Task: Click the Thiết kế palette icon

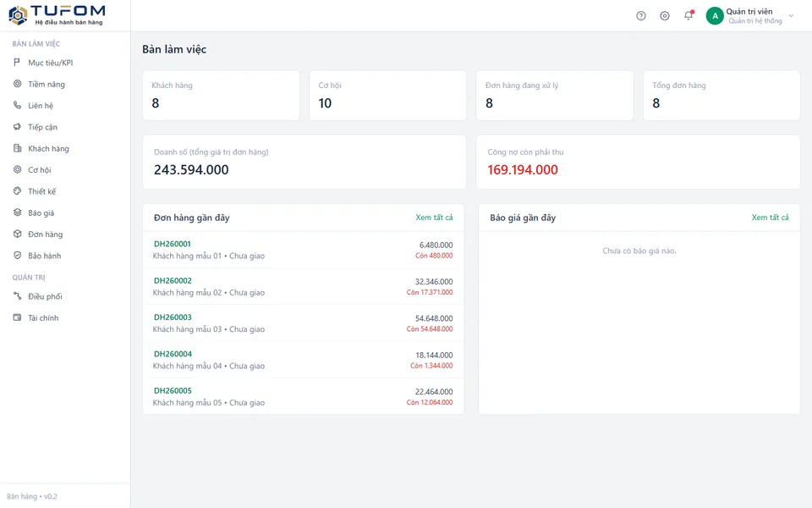Action: [x=17, y=190]
